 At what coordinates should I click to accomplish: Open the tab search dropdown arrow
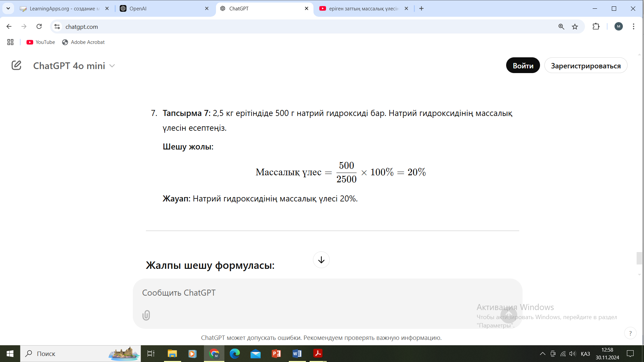[x=8, y=8]
